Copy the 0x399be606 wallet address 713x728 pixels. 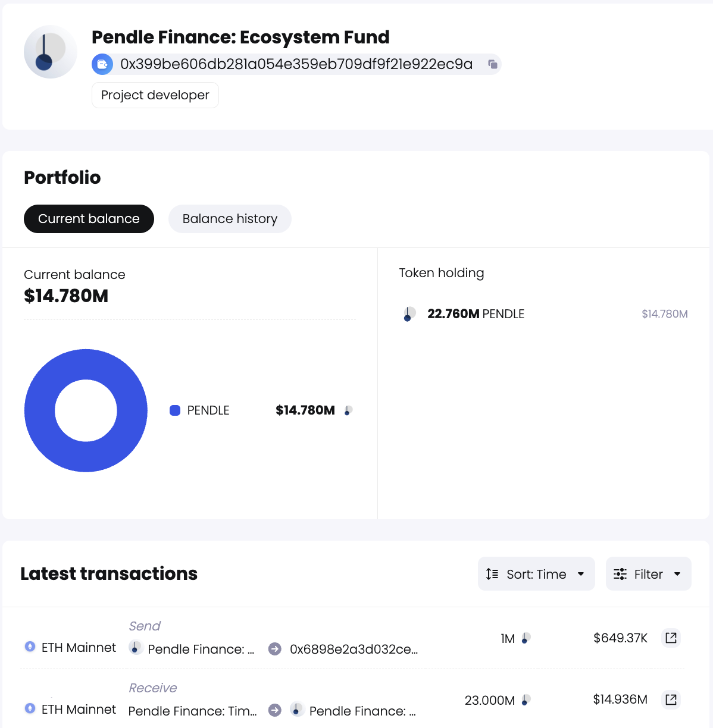492,64
